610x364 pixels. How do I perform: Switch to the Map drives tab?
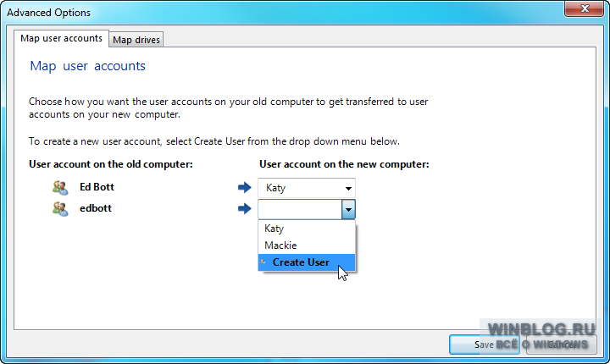[136, 40]
